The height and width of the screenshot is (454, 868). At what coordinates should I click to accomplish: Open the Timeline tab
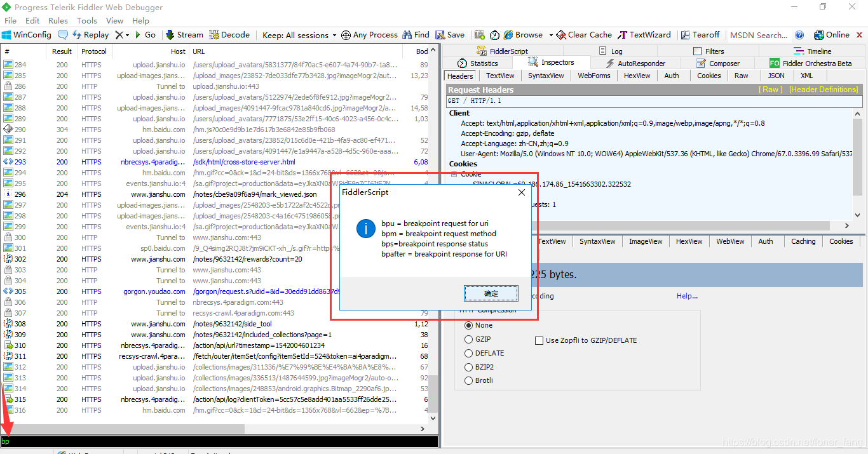813,51
